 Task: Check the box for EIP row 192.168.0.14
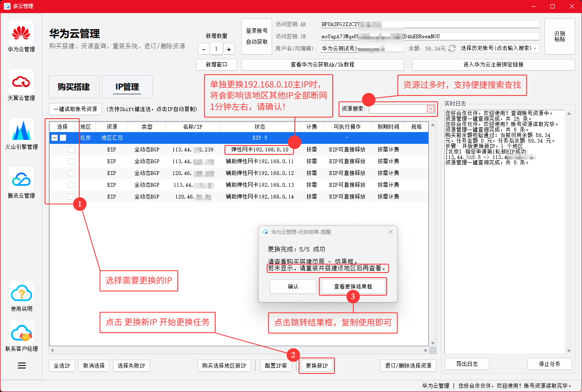(x=71, y=196)
